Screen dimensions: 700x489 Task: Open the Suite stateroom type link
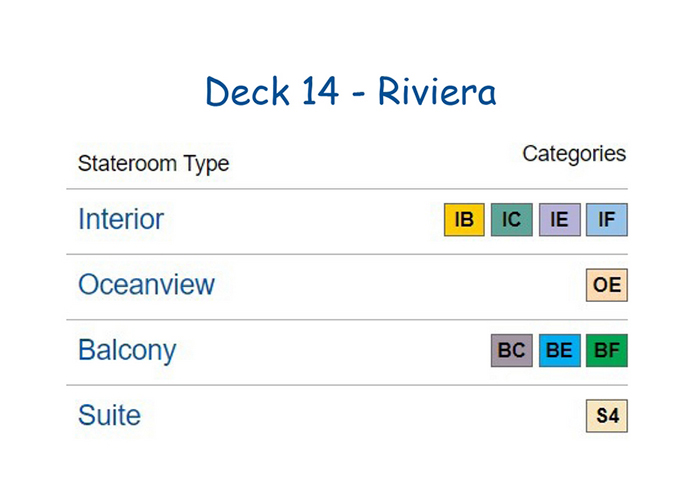[x=109, y=415]
